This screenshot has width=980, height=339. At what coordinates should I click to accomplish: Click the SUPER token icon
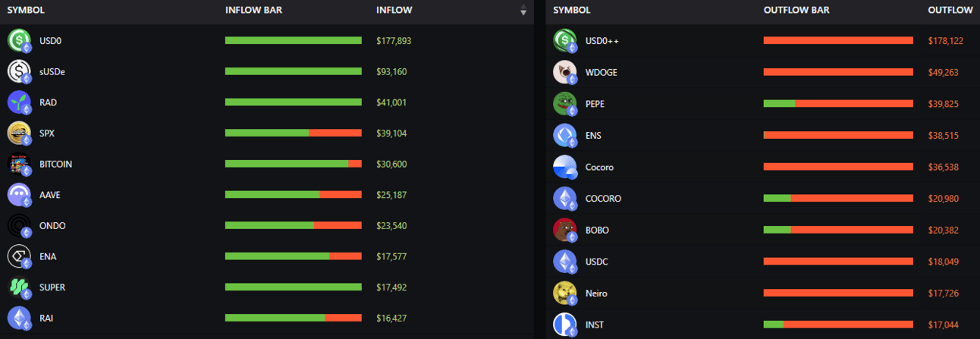pyautogui.click(x=19, y=287)
